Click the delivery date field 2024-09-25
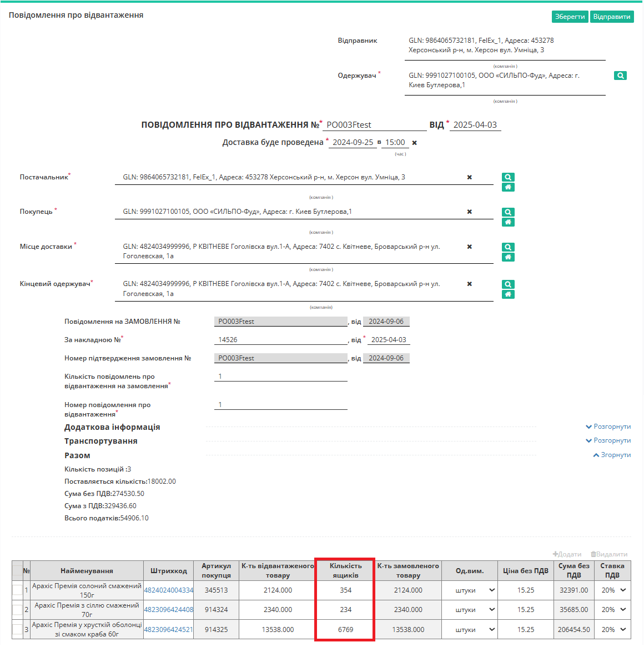This screenshot has width=644, height=647. point(353,142)
